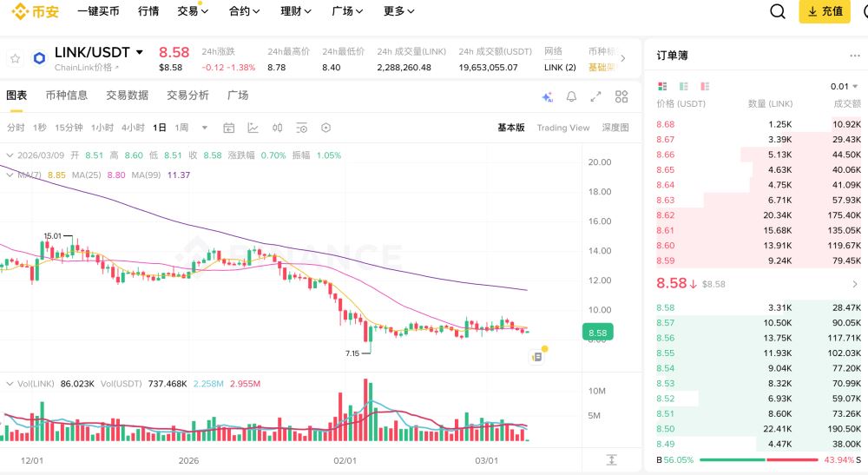Click the 价格 (USDT) column header

(x=681, y=104)
